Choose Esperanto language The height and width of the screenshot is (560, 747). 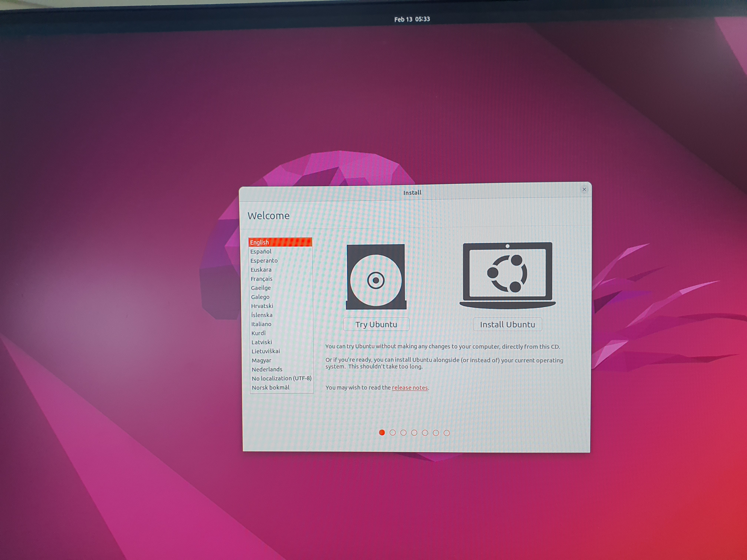point(281,261)
